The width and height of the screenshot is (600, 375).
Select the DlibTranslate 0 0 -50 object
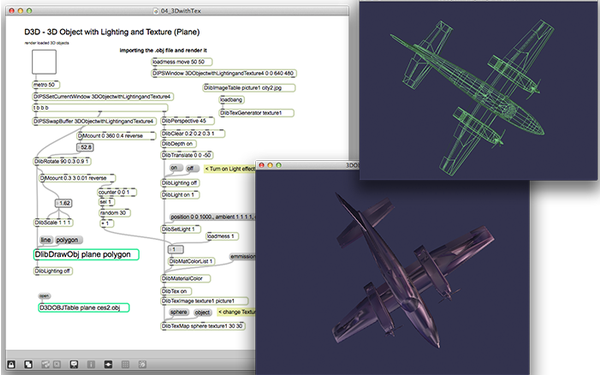point(187,155)
